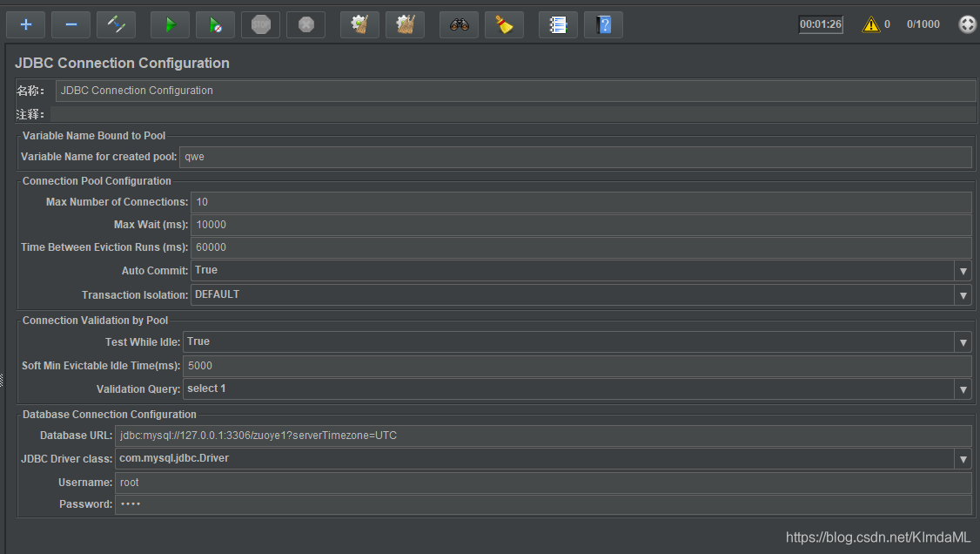
Task: Open the Transaction Isolation dropdown
Action: 581,294
